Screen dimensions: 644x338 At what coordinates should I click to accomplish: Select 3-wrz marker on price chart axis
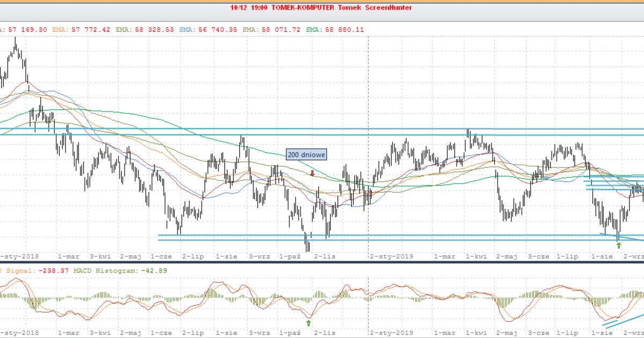[x=259, y=256]
